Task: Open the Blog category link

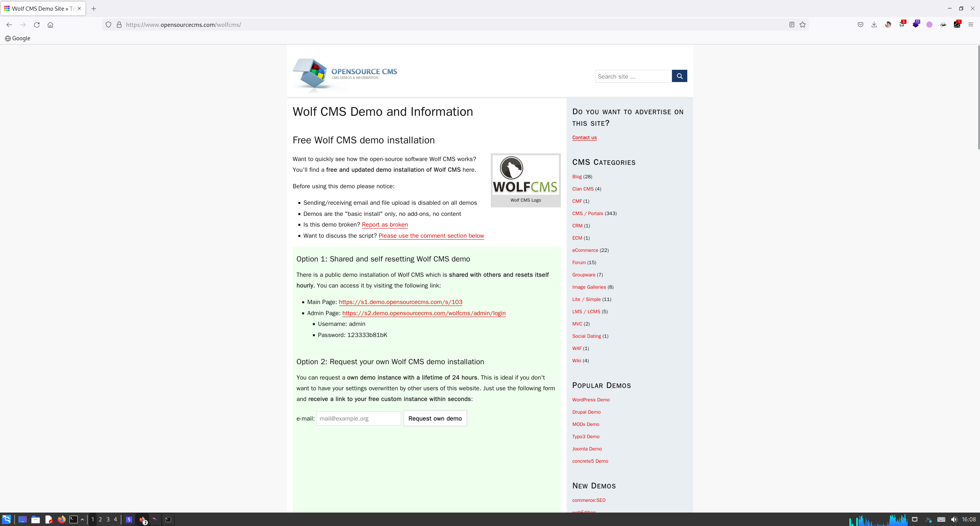Action: (577, 177)
